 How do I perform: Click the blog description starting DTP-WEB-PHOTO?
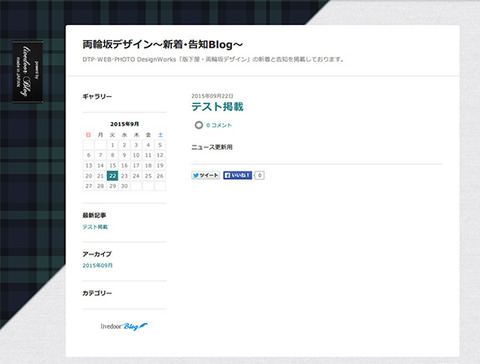tap(213, 59)
